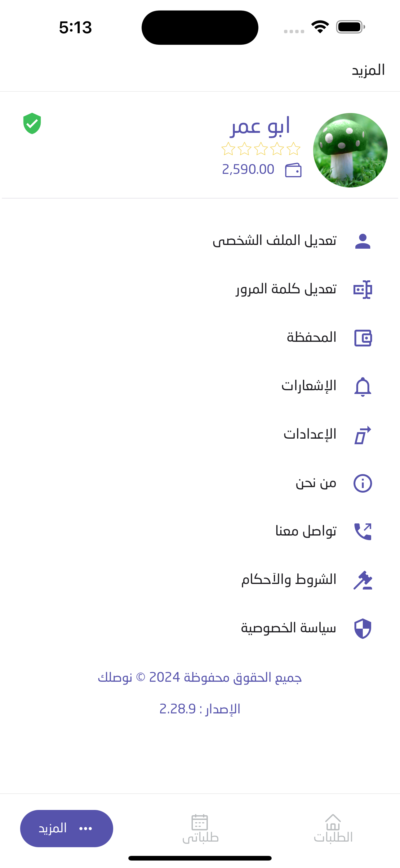Tap the green verified shield badge
The image size is (400, 868).
coord(32,123)
